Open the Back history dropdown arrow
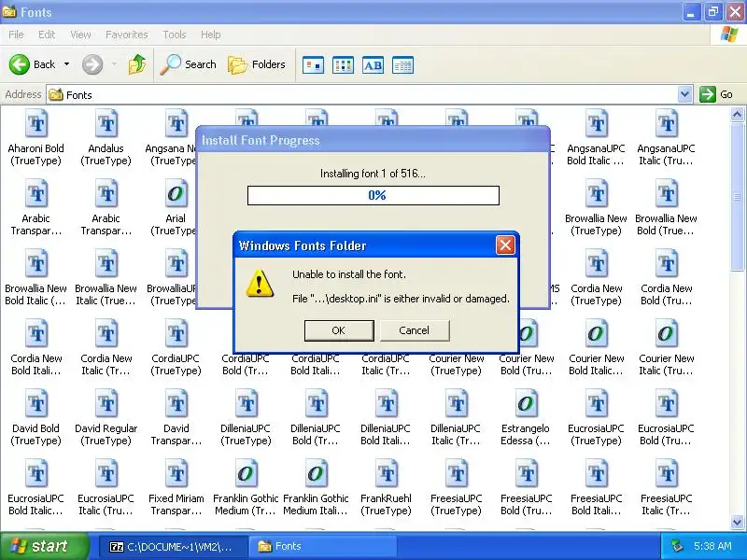 [66, 64]
